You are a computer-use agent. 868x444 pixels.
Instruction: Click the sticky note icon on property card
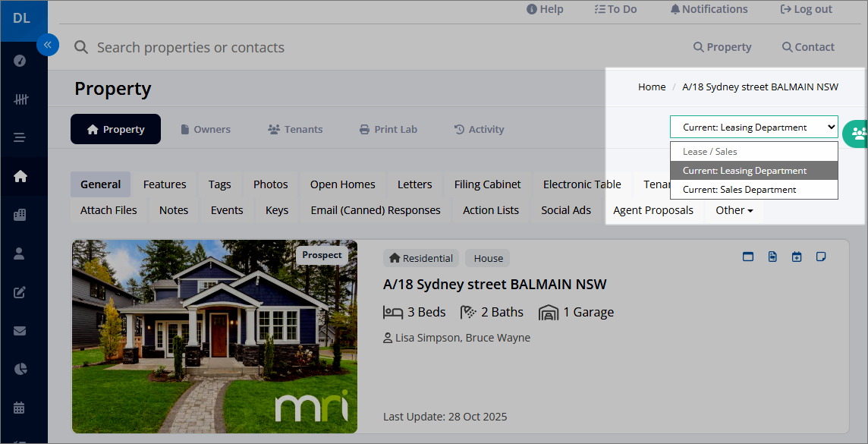(821, 257)
